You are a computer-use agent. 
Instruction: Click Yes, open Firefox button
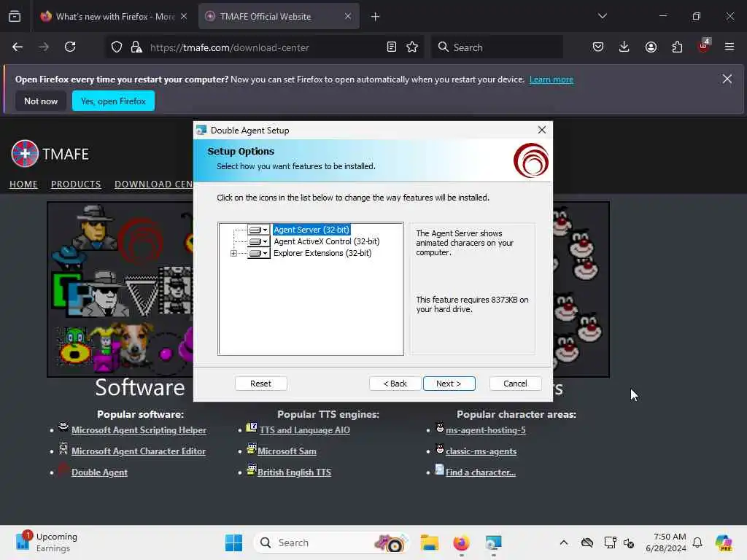(113, 101)
